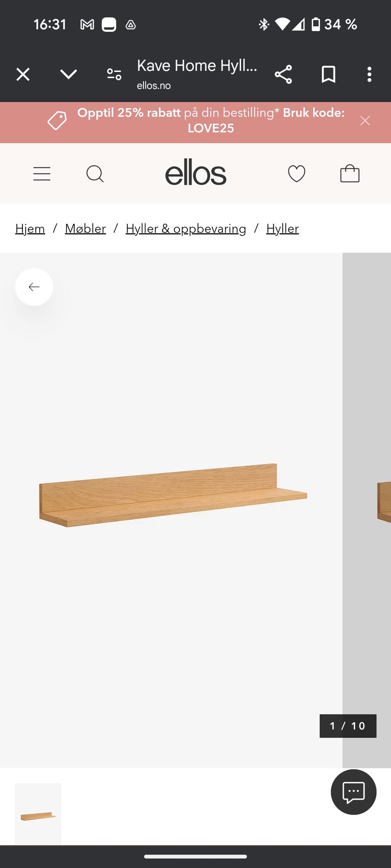The height and width of the screenshot is (868, 391).
Task: Open the Hyller breadcrumb
Action: [283, 229]
